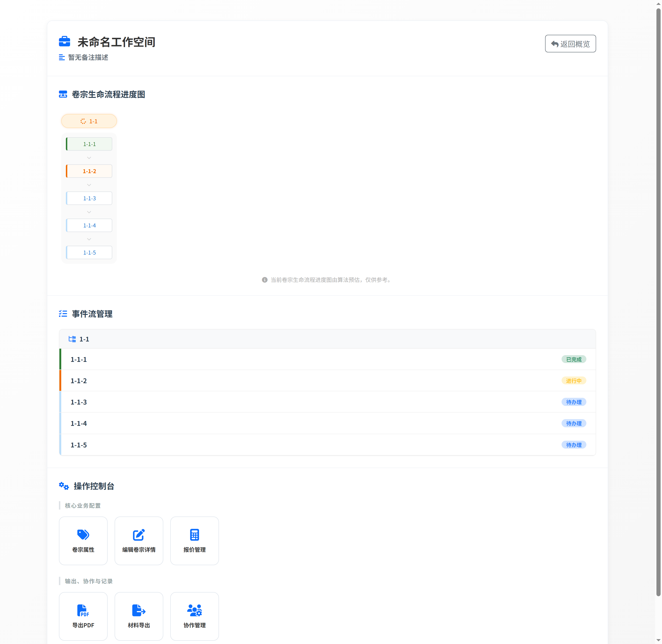The width and height of the screenshot is (662, 644).
Task: Expand the chevron below node 1-1-1
Action: 89,158
